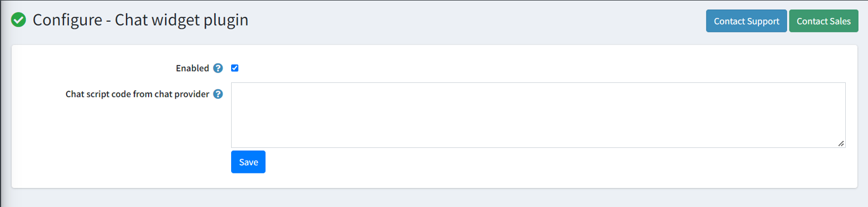This screenshot has width=868, height=207.
Task: Click the Contact Support button
Action: [746, 21]
